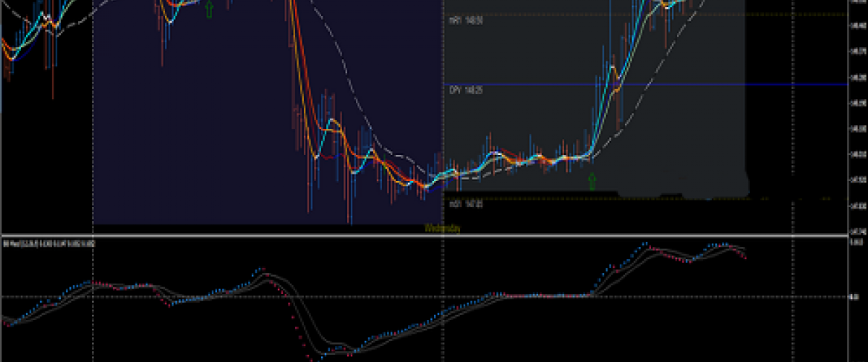Screen dimensions: 868x362
Task: Click the rightmost vertical dotted period separator
Action: coord(793,145)
